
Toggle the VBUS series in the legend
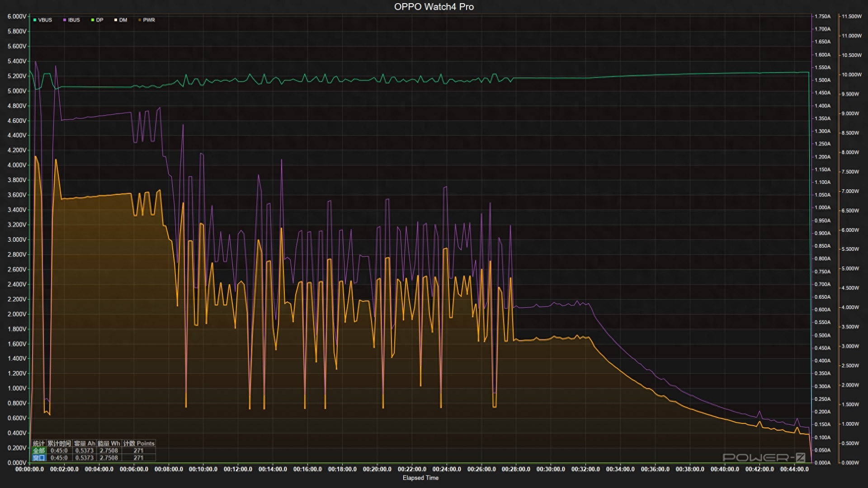coord(42,20)
